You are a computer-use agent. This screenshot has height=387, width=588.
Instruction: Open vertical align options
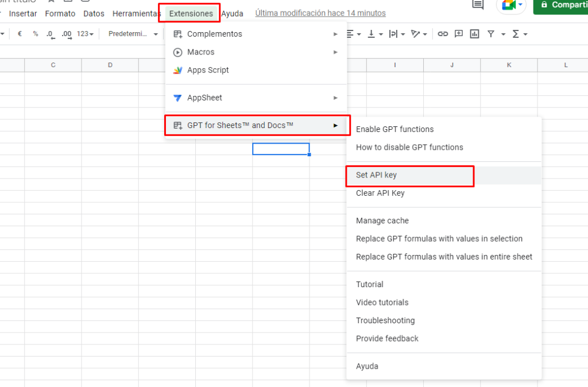375,34
